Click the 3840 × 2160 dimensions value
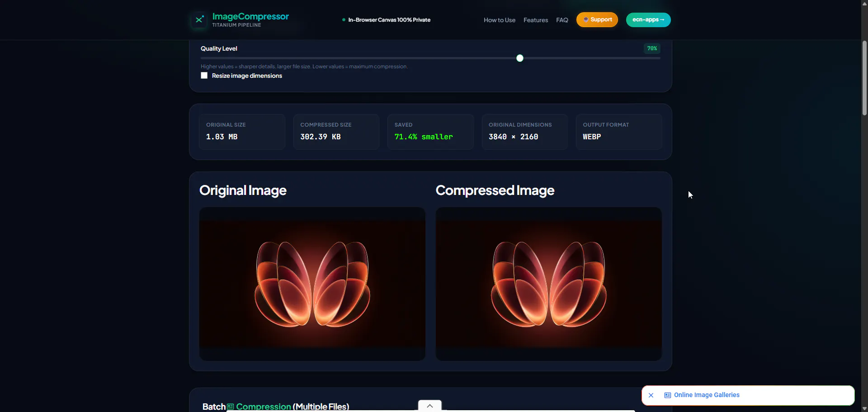868x412 pixels. (x=514, y=137)
